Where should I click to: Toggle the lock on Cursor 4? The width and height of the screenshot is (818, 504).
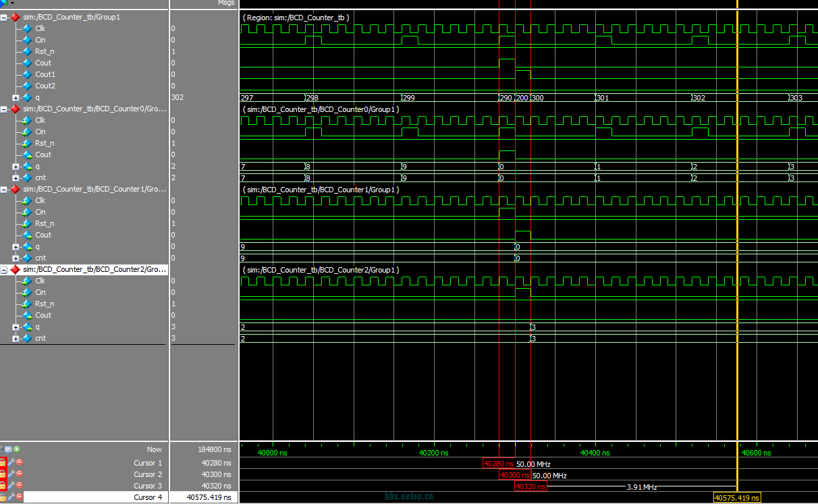[3, 497]
